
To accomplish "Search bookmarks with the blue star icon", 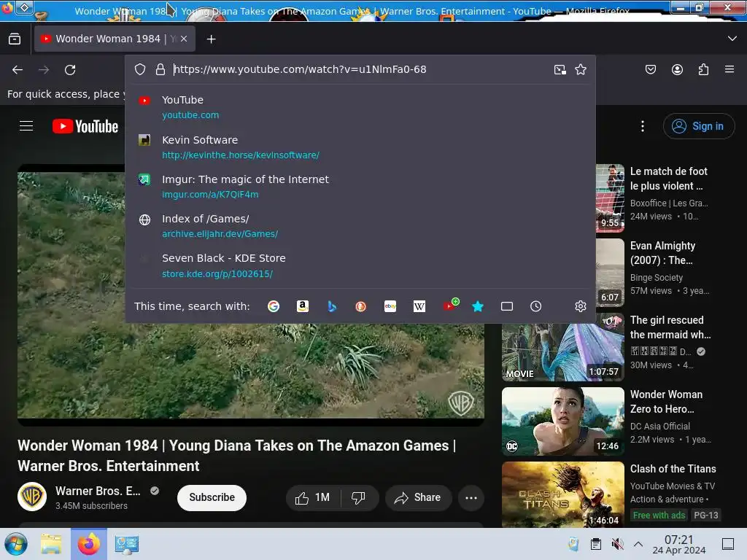I will click(x=478, y=306).
